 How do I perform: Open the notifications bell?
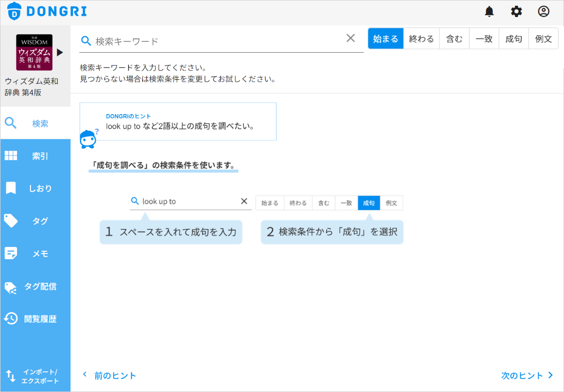489,11
